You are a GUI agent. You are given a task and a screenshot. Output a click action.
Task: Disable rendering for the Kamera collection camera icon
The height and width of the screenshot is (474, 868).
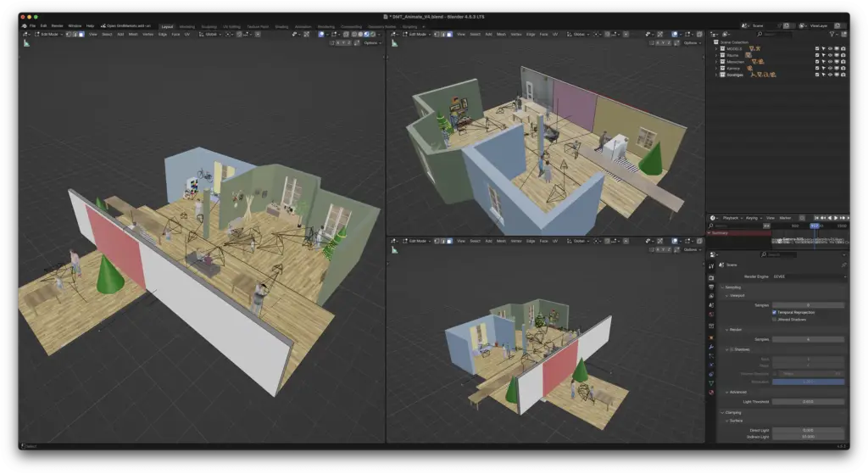(x=843, y=68)
